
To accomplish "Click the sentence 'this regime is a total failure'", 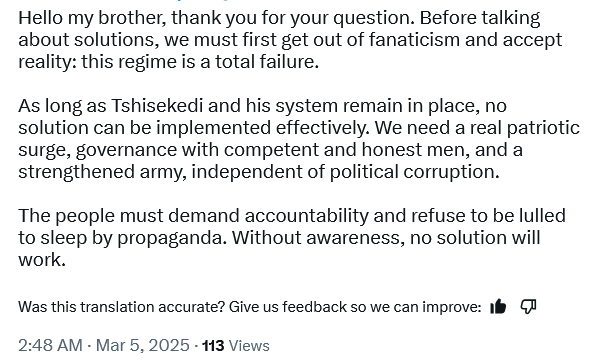I will click(x=200, y=61).
